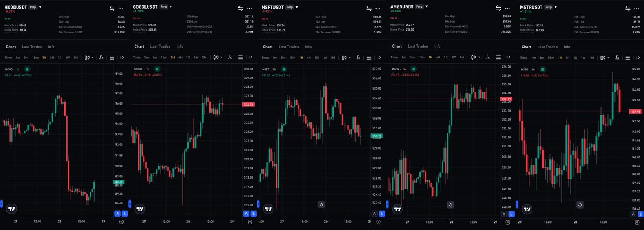The width and height of the screenshot is (644, 230).
Task: Open the Info tab in MSTRUSDT panel
Action: click(x=567, y=47)
